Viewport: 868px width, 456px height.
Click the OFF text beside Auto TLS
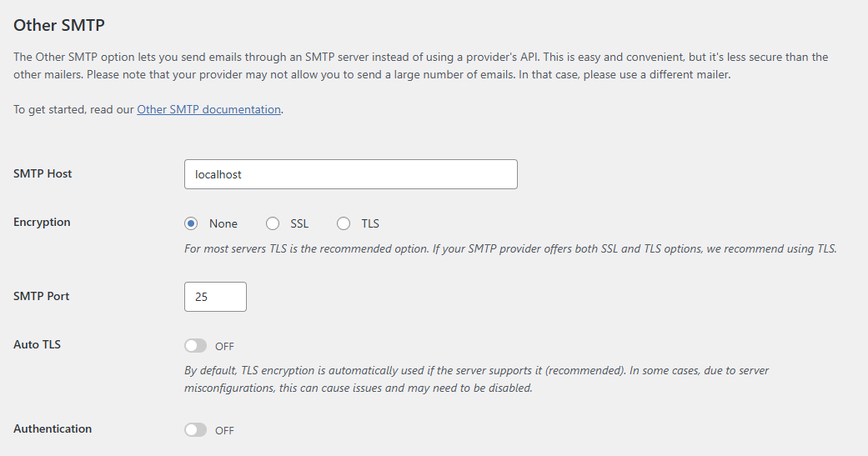(x=224, y=346)
